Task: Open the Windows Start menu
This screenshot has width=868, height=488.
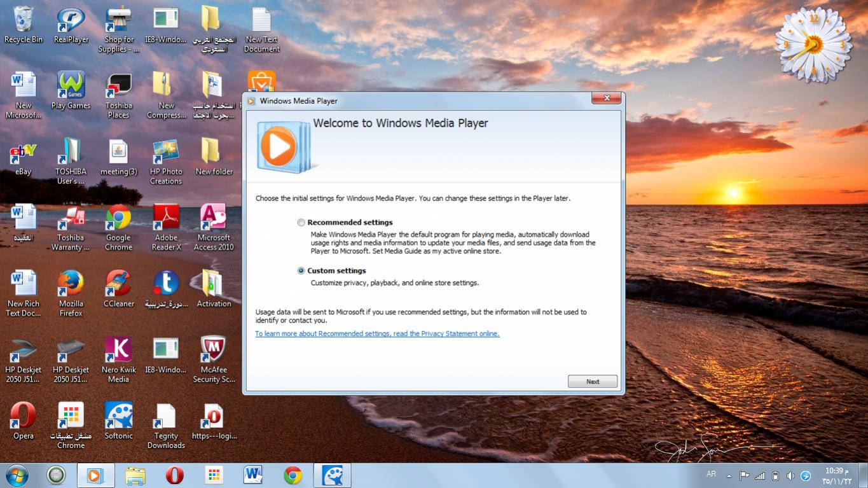Action: [x=17, y=475]
